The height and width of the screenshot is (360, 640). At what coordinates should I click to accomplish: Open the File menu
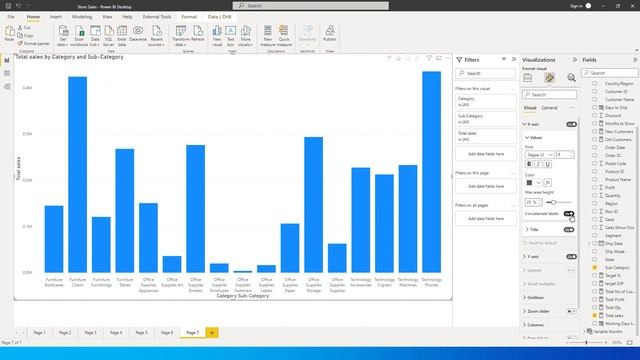pyautogui.click(x=11, y=17)
